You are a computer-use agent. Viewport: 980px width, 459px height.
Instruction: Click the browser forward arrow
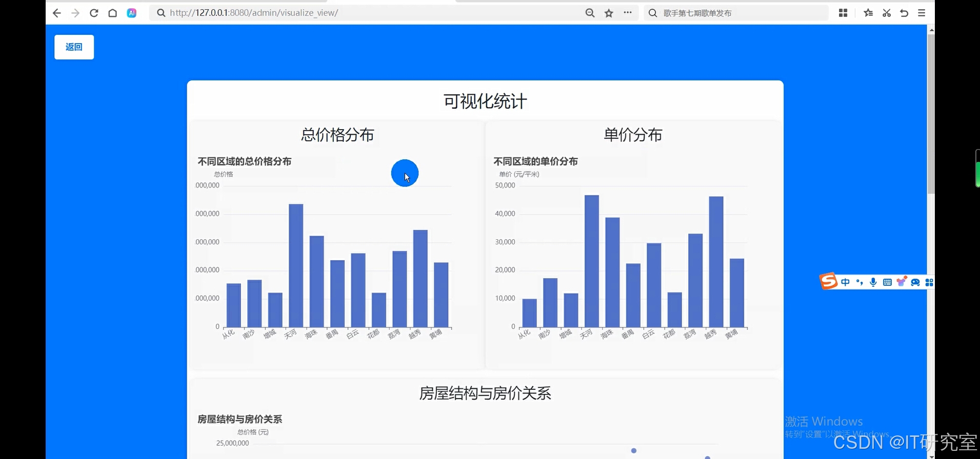tap(75, 13)
